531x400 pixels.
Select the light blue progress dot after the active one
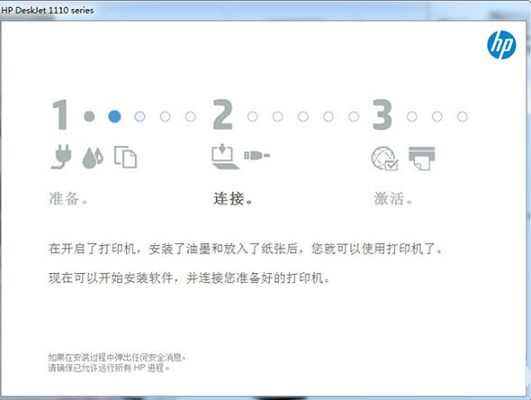click(x=140, y=117)
